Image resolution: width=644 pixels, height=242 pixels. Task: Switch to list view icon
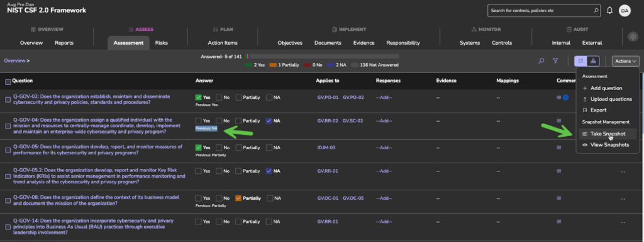point(580,61)
